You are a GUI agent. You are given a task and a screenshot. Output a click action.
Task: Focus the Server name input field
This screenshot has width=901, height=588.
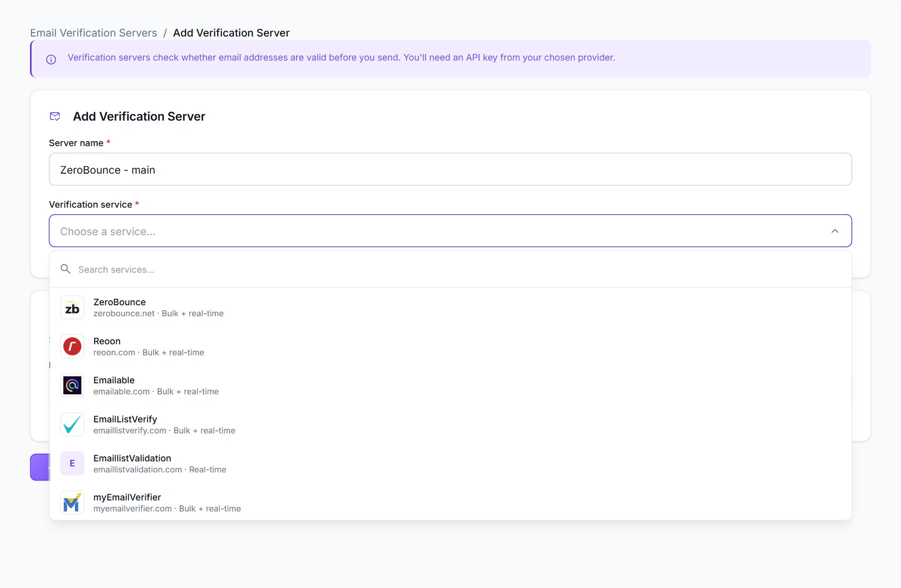click(450, 169)
